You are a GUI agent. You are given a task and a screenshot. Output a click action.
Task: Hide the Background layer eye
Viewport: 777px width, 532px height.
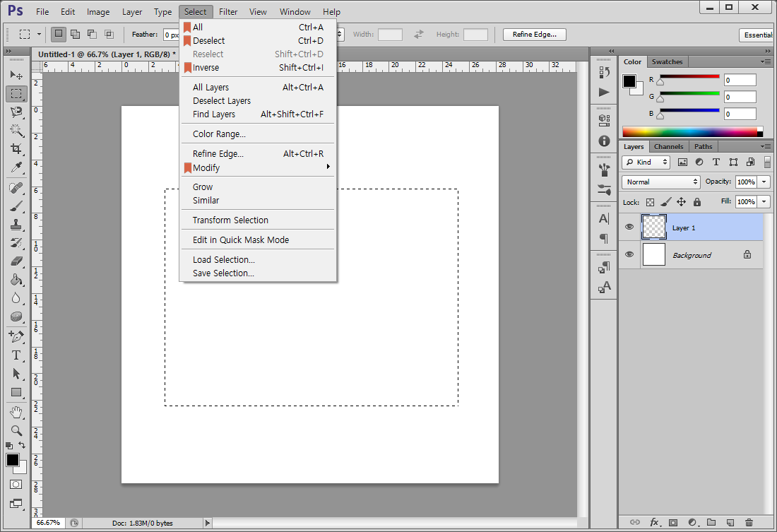[629, 254]
